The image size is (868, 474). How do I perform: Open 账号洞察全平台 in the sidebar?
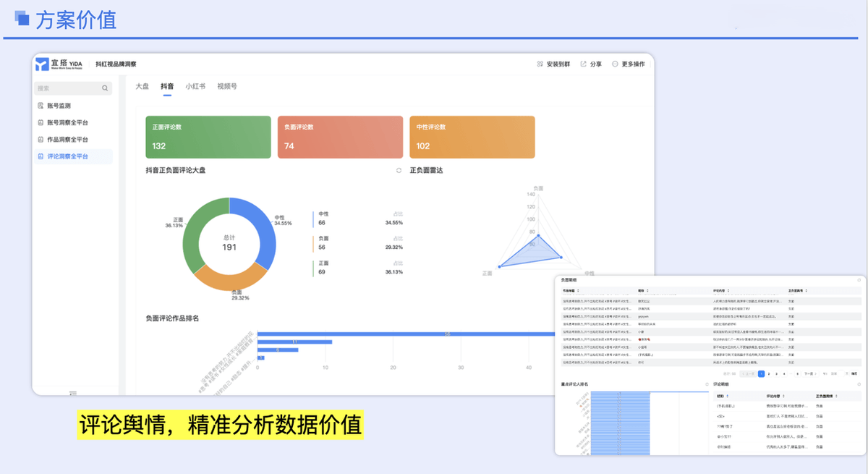point(72,122)
